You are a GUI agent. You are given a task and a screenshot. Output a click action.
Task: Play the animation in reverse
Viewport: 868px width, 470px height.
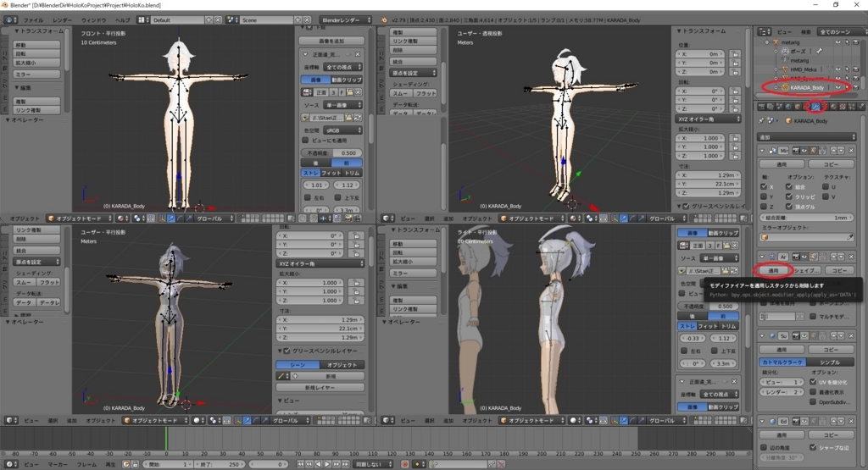click(x=319, y=464)
